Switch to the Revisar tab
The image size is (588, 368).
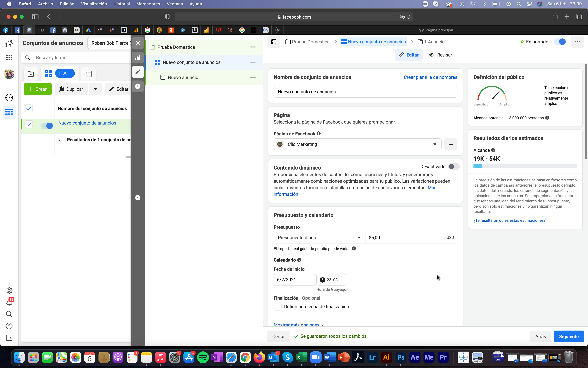point(441,55)
